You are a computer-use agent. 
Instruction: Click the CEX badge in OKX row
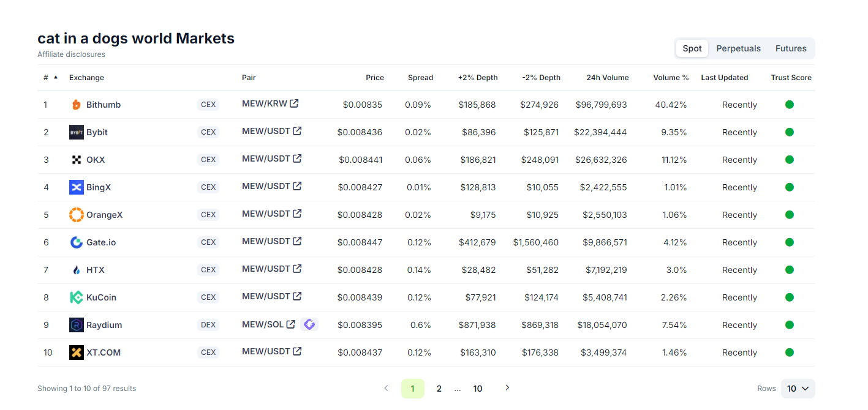point(208,160)
